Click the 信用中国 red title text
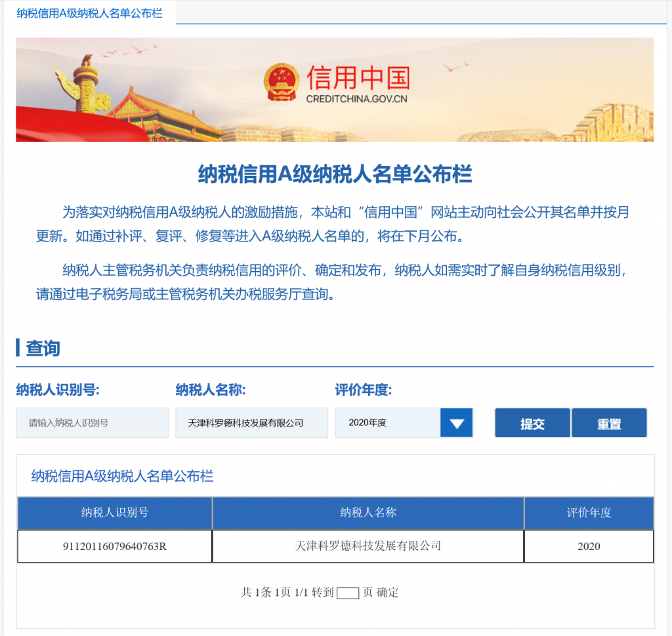 tap(358, 78)
